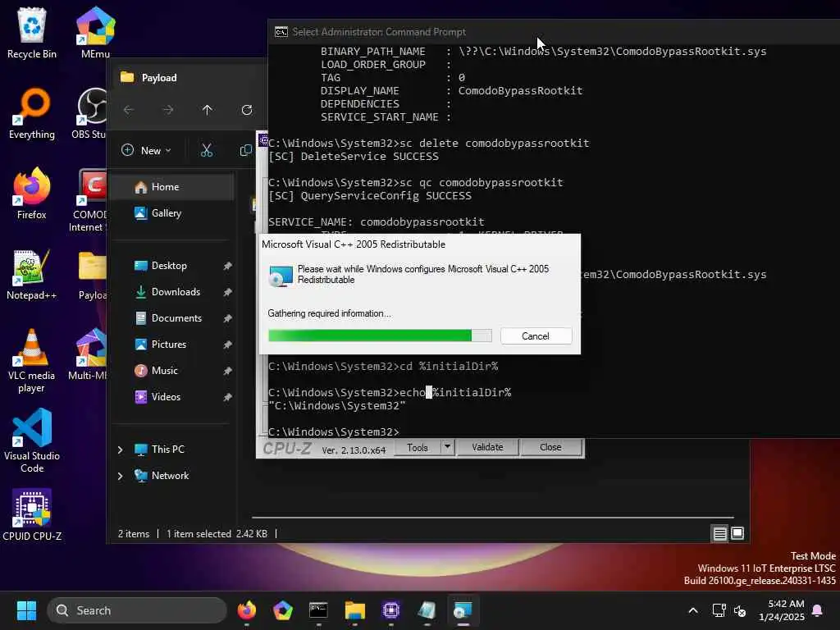
Task: Click the CPU-Z Tools button
Action: pos(418,447)
